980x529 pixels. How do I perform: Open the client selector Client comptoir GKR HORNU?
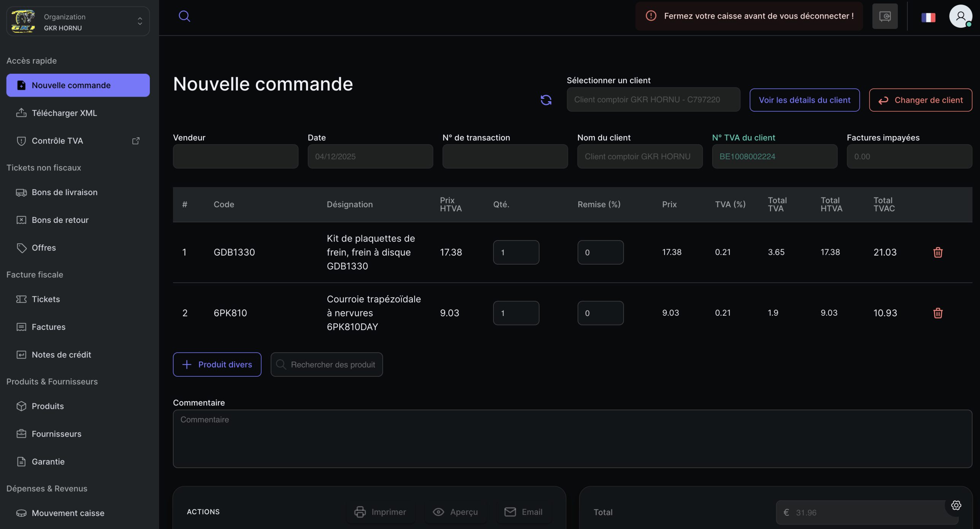coord(653,99)
